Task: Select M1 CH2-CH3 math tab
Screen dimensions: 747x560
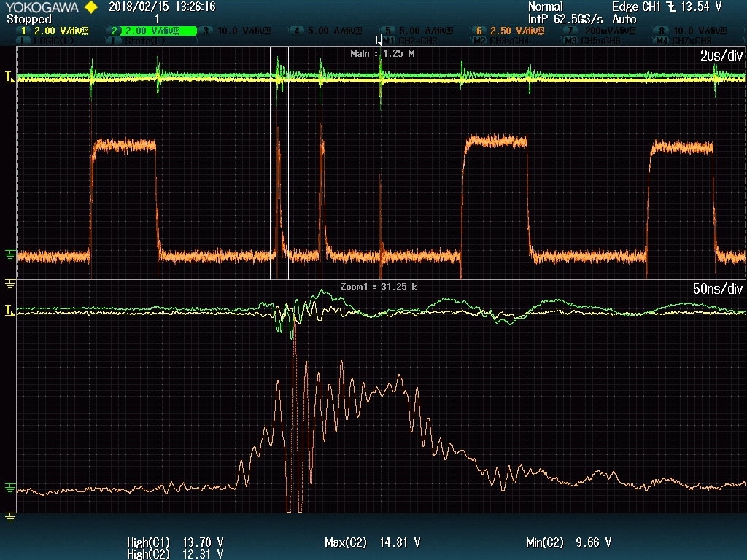Action: pos(425,41)
